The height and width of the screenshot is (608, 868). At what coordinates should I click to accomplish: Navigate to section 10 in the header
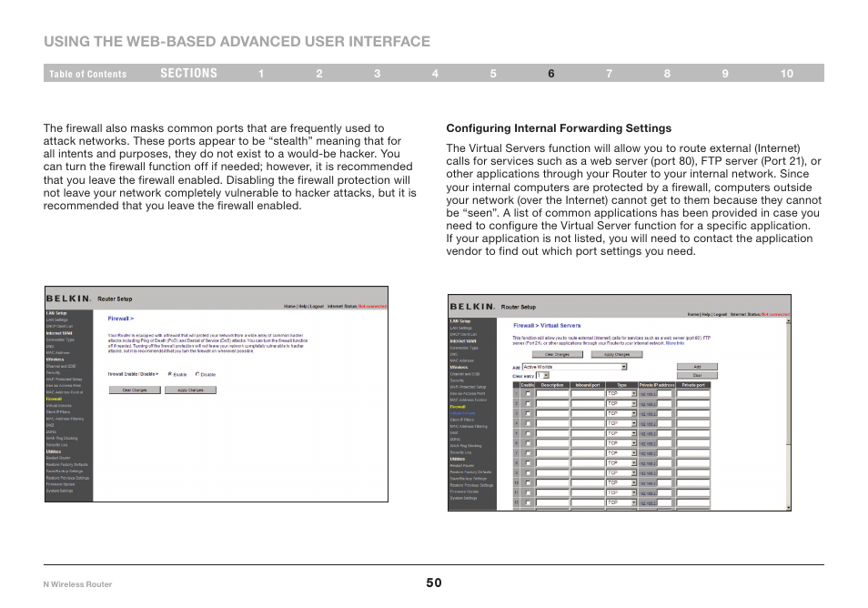(787, 74)
